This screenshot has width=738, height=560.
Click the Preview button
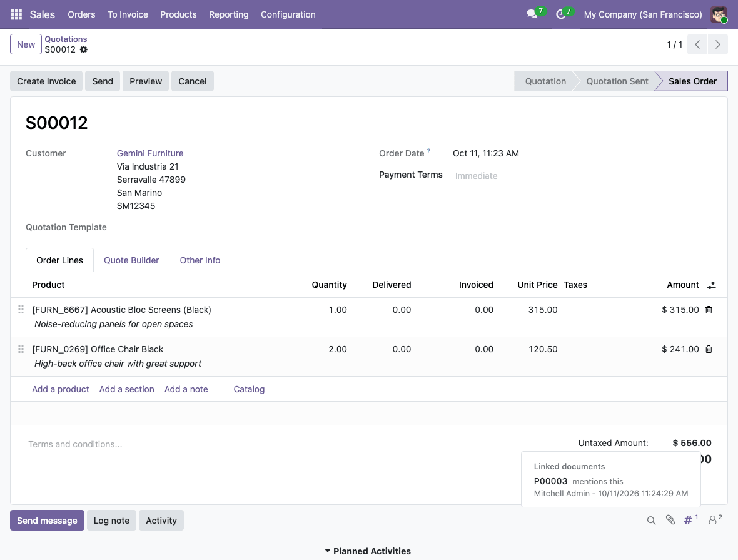coord(146,81)
